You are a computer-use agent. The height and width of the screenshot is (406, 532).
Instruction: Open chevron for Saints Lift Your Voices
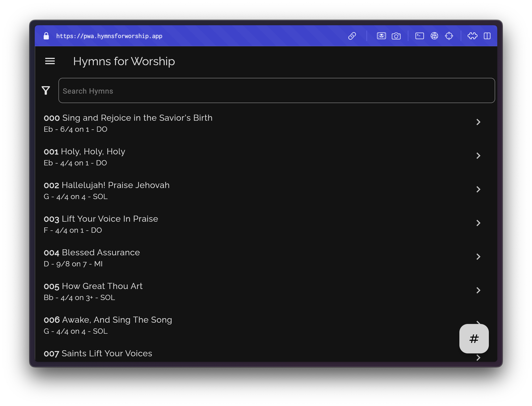pos(478,358)
